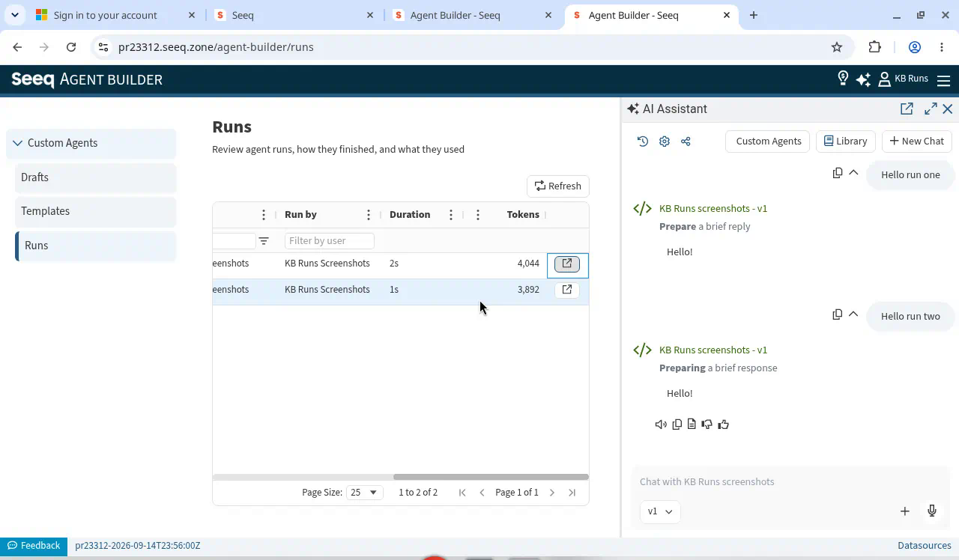Go to Drafts in the sidebar
The height and width of the screenshot is (560, 959).
pyautogui.click(x=96, y=177)
